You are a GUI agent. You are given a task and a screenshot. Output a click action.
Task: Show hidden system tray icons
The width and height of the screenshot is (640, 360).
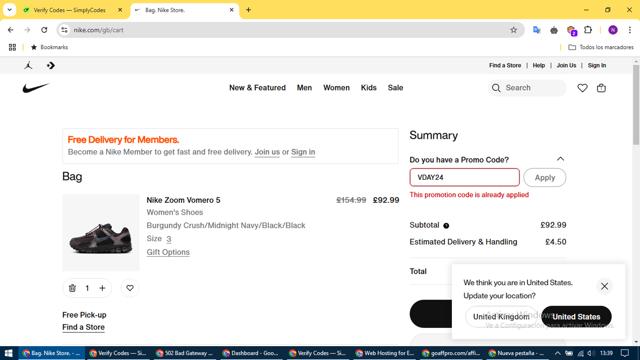click(x=558, y=353)
